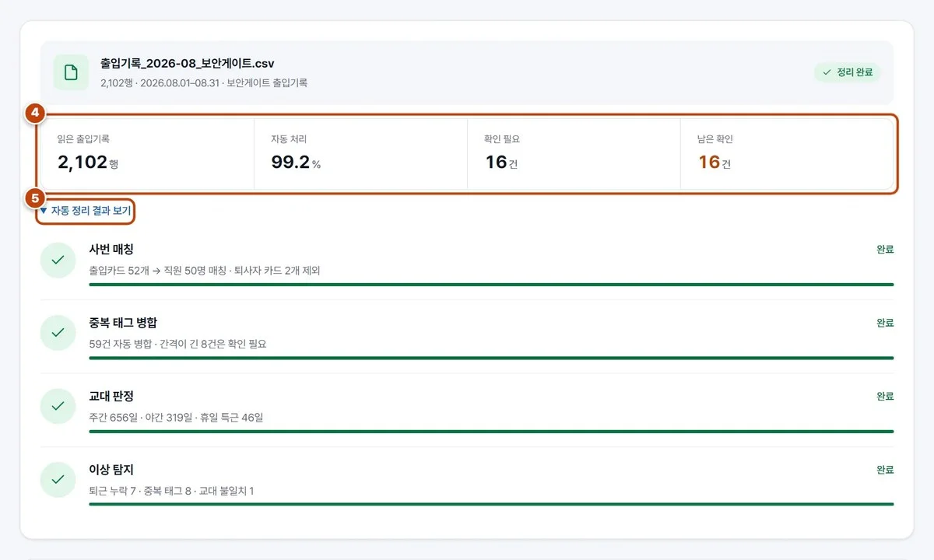
Task: Click the check icon beside 중복 태그 병합
Action: [58, 333]
